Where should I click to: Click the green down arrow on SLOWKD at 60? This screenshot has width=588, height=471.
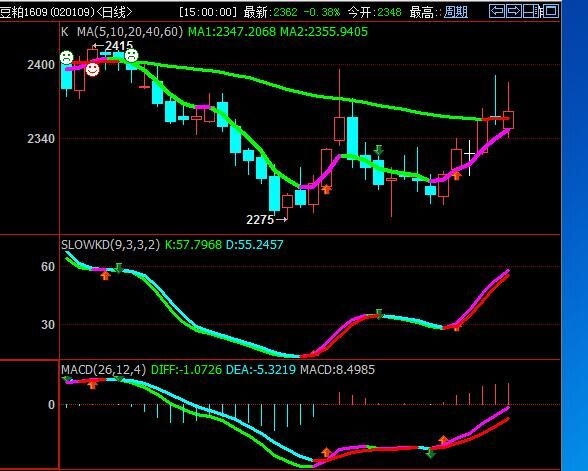(x=119, y=268)
